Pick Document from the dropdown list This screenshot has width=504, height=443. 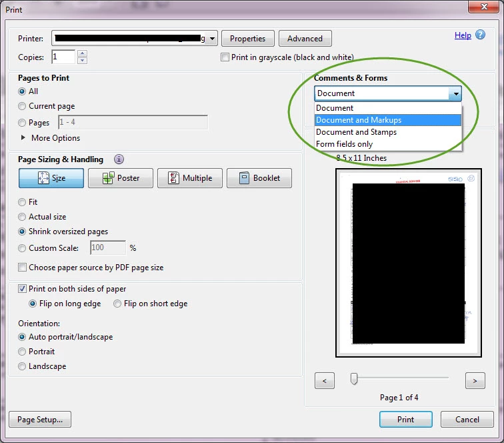387,108
